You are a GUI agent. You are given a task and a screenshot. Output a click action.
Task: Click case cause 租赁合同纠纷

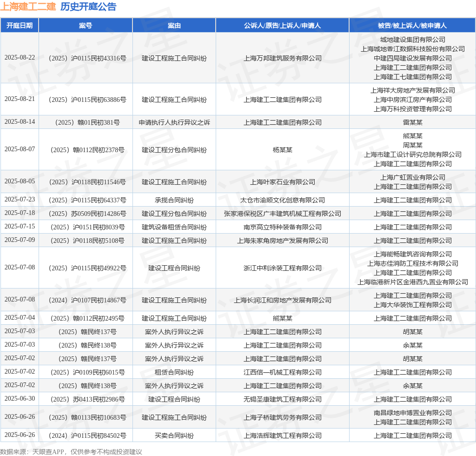pyautogui.click(x=174, y=372)
